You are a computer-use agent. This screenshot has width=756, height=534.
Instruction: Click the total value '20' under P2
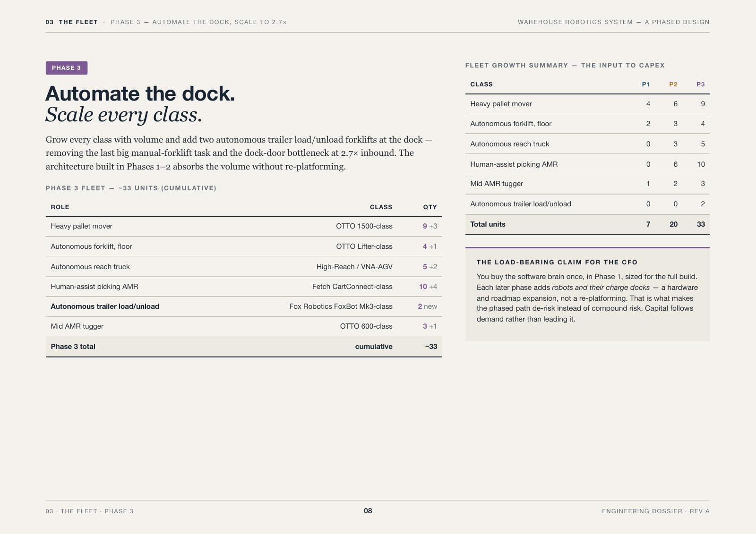(x=674, y=224)
